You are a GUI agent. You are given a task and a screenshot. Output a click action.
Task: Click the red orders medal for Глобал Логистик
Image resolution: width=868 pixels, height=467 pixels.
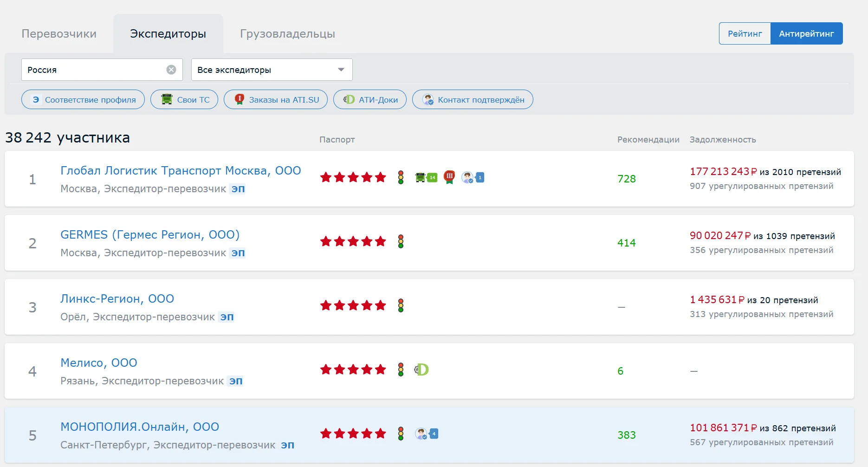(449, 177)
